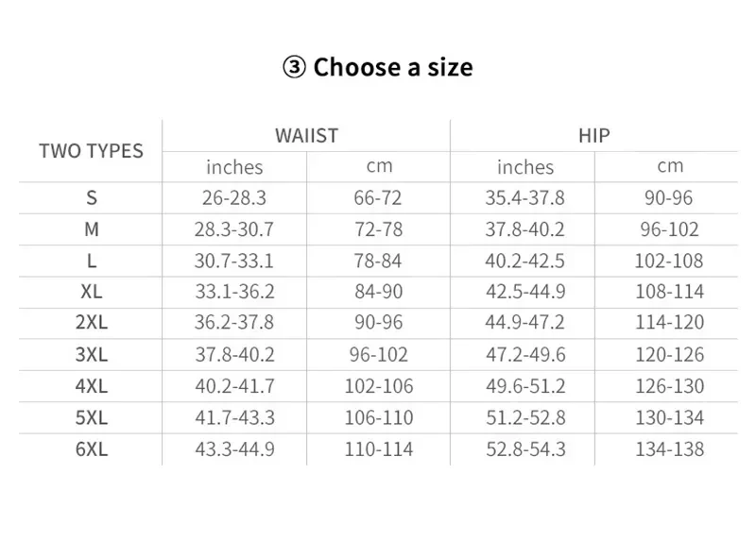Select the 6XL size row label
The width and height of the screenshot is (756, 541).
pyautogui.click(x=92, y=449)
